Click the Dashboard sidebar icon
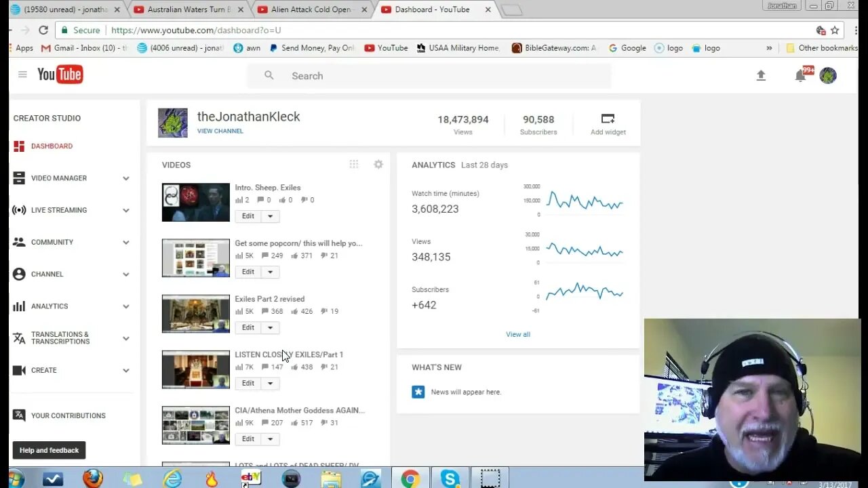Viewport: 868px width, 488px height. (19, 146)
